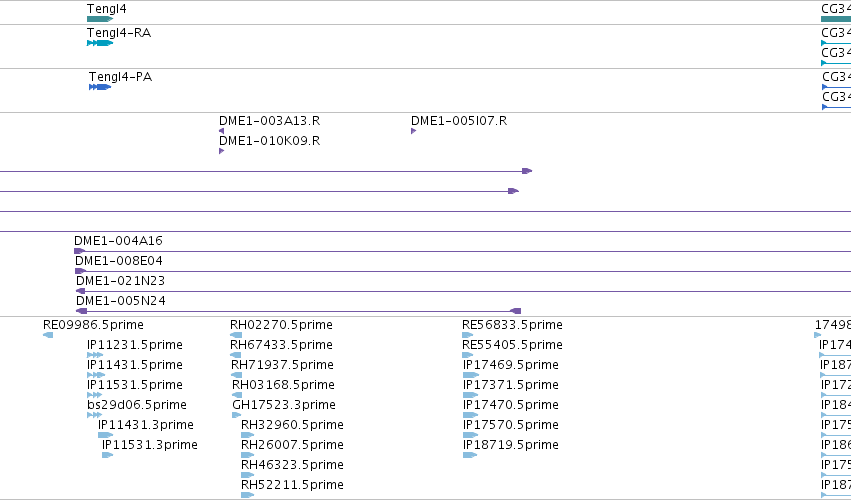Select the RE56833.5prime label
Image resolution: width=851 pixels, height=500 pixels.
(512, 325)
